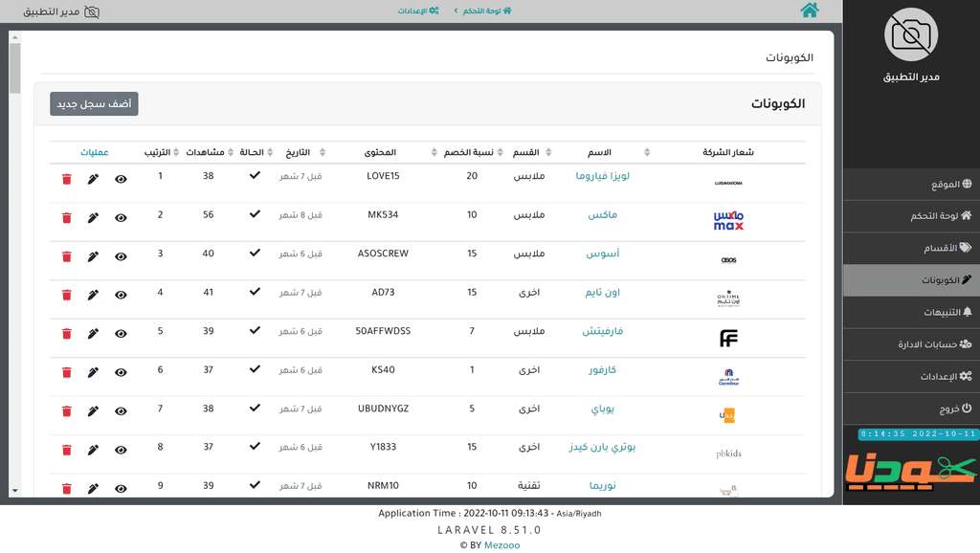View the لويزا فياروما coupon via eye icon
The height and width of the screenshot is (553, 980).
(121, 179)
